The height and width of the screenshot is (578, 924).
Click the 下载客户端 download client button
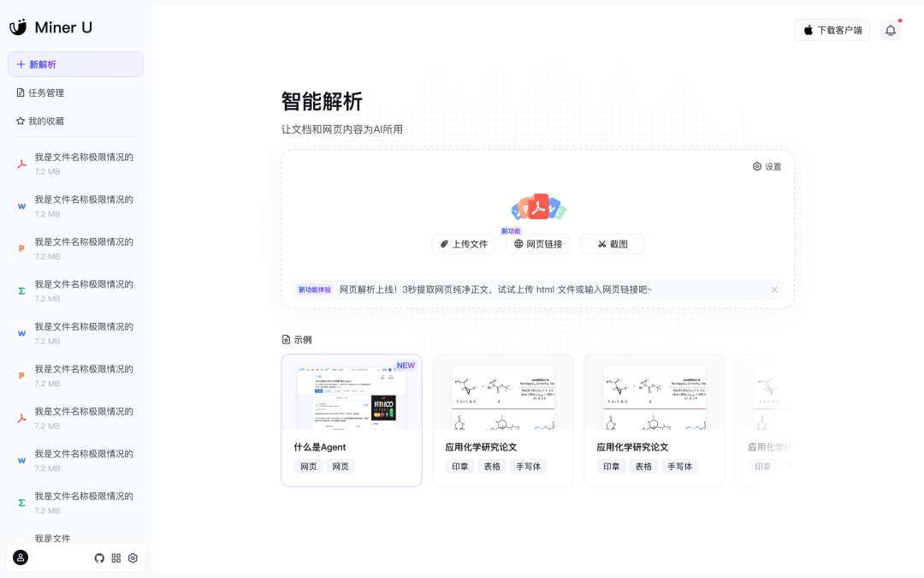pyautogui.click(x=832, y=29)
